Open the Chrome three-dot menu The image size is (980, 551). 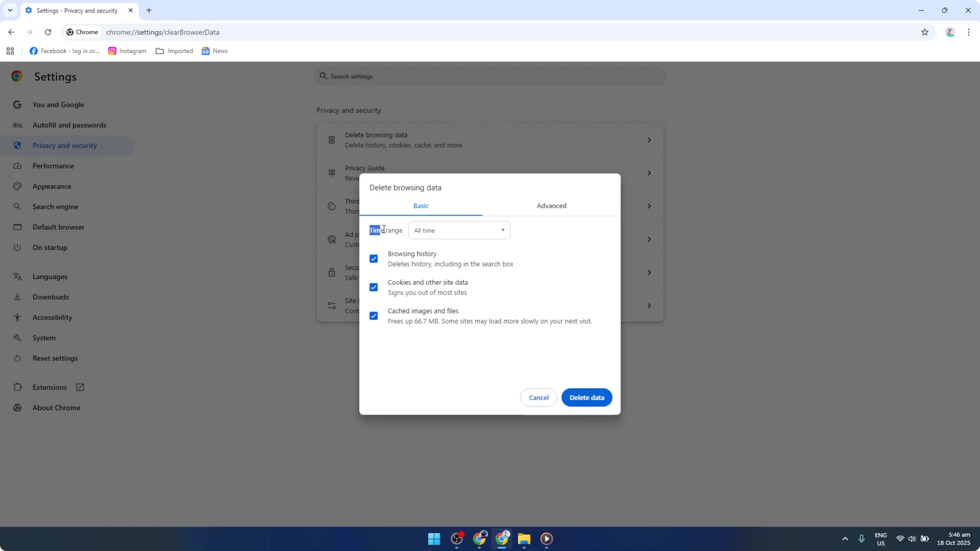point(969,32)
